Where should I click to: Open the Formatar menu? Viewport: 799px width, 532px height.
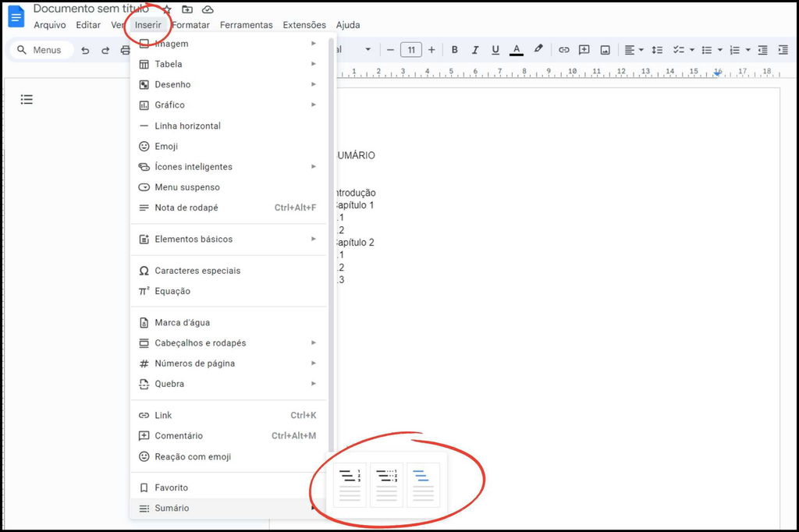191,24
